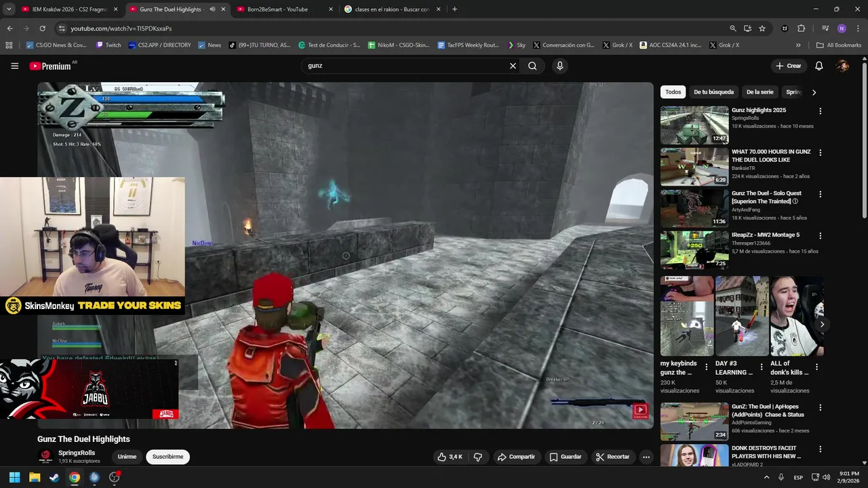Go back in browser history
Screen dimensions: 868x488
coord(9,28)
